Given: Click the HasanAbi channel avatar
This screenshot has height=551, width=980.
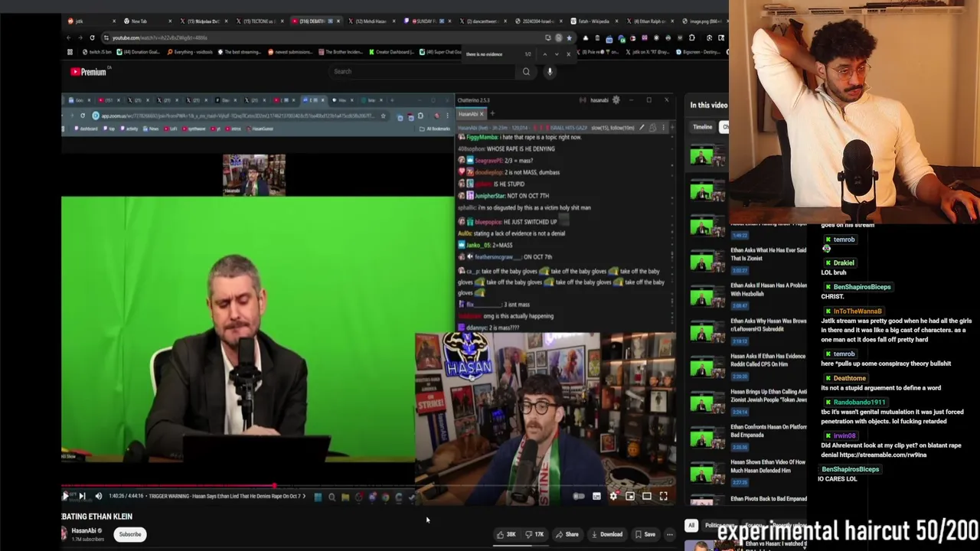Looking at the screenshot, I should (x=64, y=533).
